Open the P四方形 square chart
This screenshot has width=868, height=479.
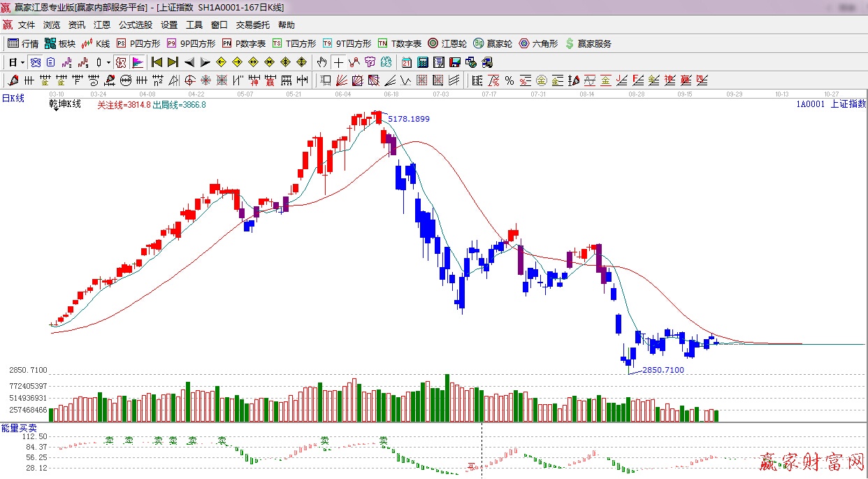tap(137, 43)
